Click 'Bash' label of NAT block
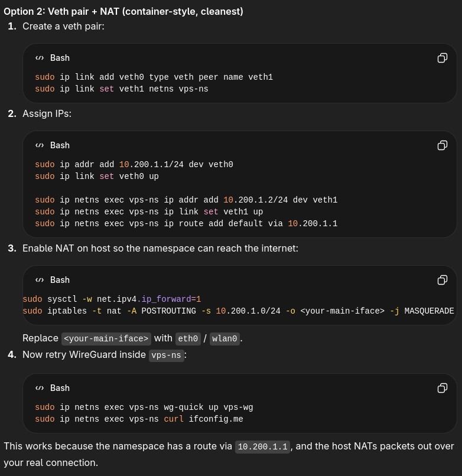Screen dimensions: 462x476 60,280
